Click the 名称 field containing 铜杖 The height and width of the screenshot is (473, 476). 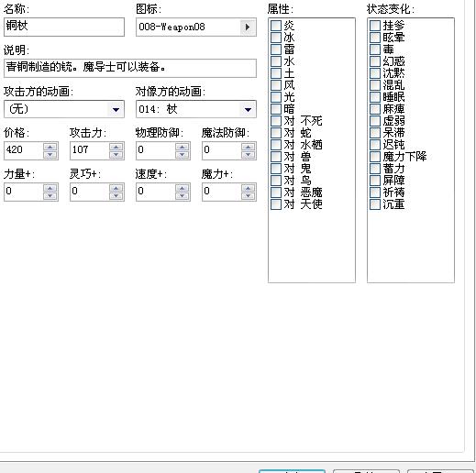coord(64,27)
